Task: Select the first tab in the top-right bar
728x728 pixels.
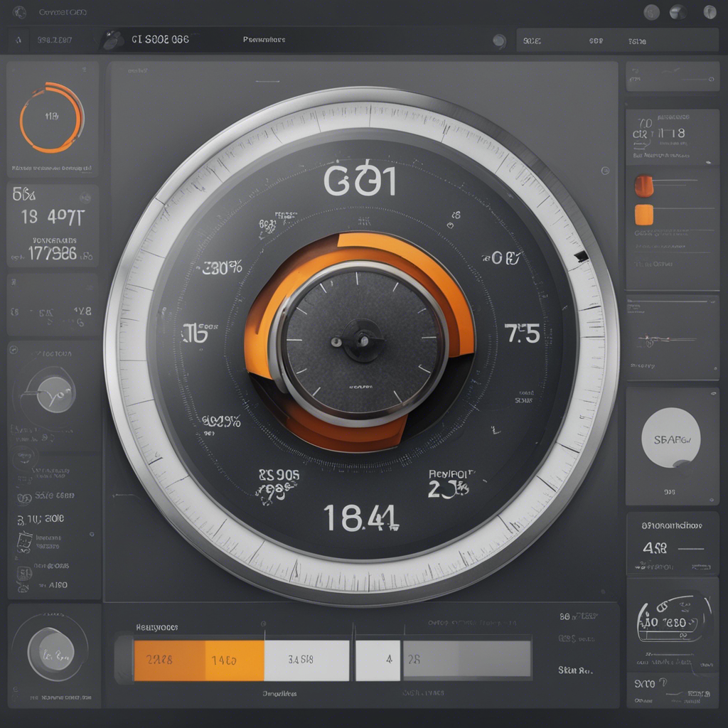Action: coord(532,41)
